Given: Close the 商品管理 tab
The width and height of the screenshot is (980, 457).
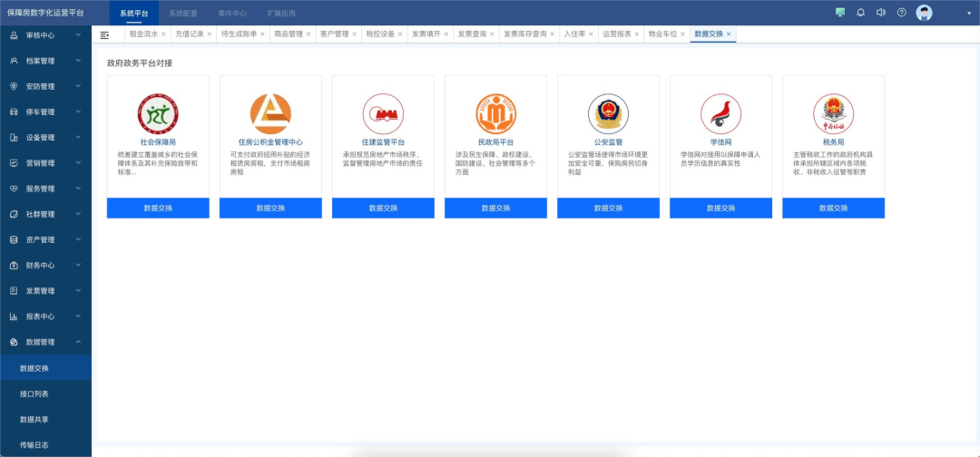Looking at the screenshot, I should coord(309,34).
